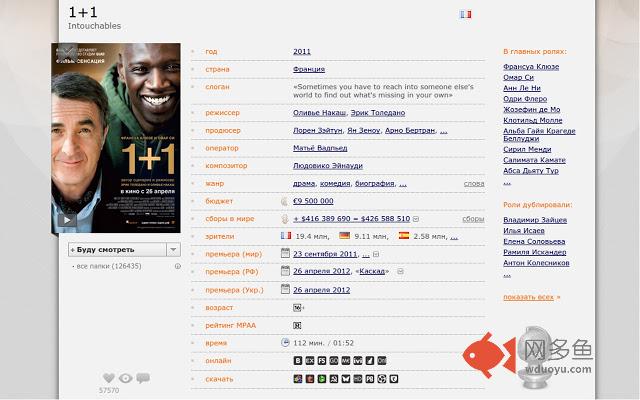Play trailer on the movie poster
Viewport: 640px width, 400px height.
tap(67, 220)
